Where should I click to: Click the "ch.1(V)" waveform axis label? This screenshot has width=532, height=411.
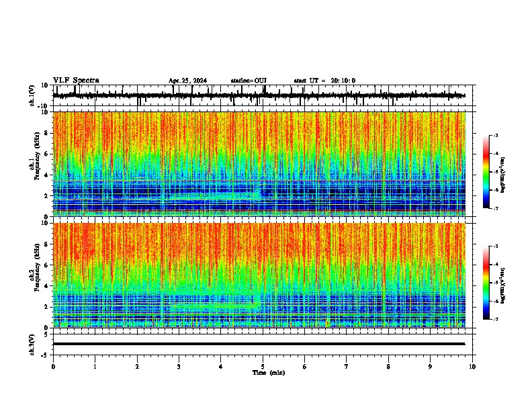32,95
